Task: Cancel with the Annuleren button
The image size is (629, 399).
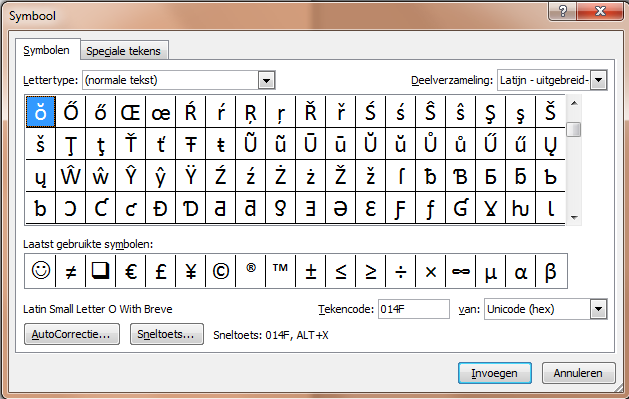Action: tap(578, 373)
